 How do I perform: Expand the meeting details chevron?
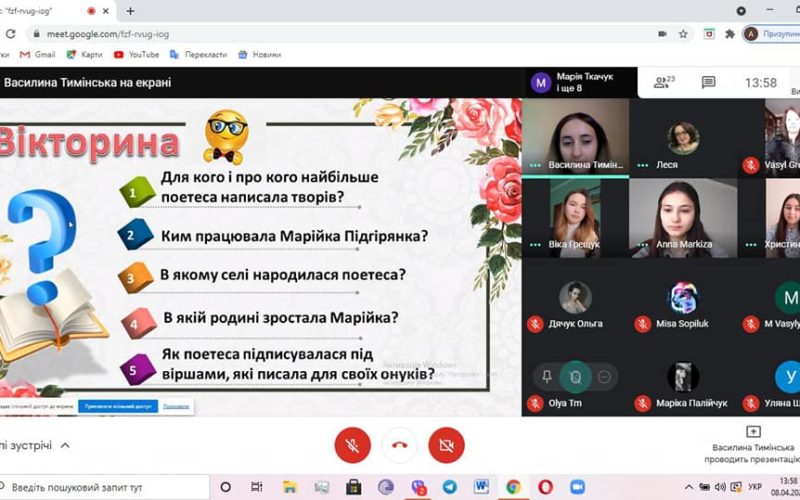[x=65, y=445]
